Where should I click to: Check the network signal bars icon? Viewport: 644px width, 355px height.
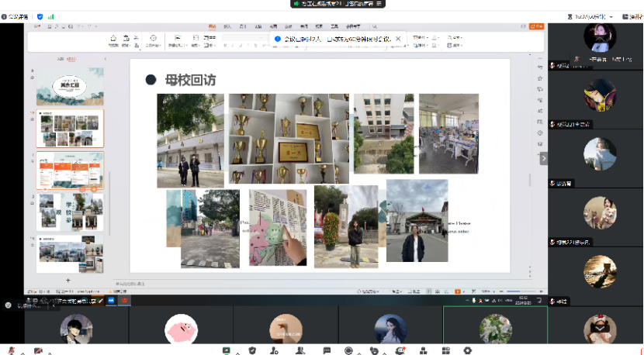click(51, 16)
